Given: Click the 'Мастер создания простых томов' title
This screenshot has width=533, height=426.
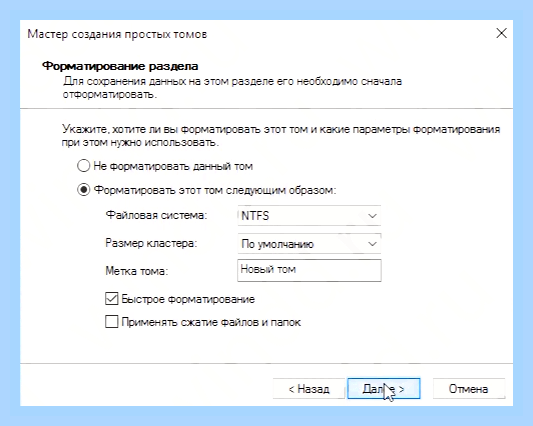Looking at the screenshot, I should [x=117, y=34].
